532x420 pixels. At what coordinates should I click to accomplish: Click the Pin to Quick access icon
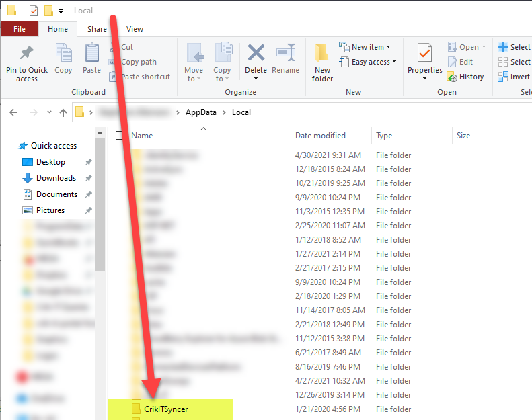tap(27, 54)
